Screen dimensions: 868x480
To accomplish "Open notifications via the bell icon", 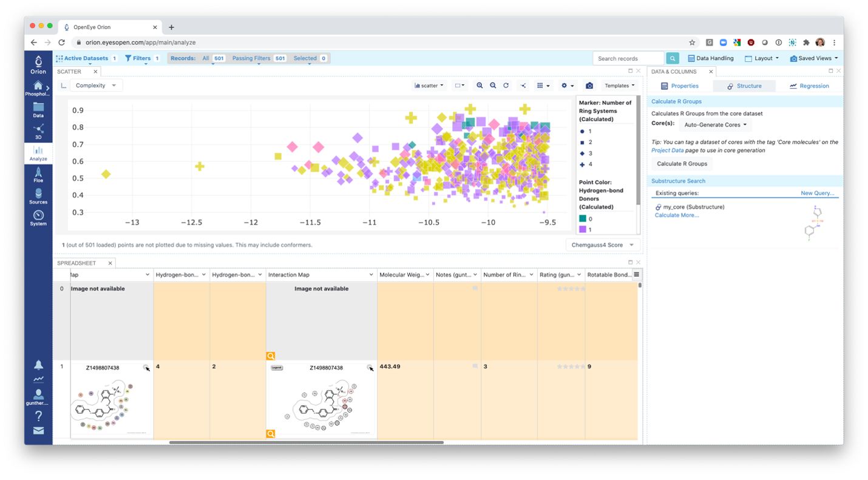I will (x=38, y=365).
